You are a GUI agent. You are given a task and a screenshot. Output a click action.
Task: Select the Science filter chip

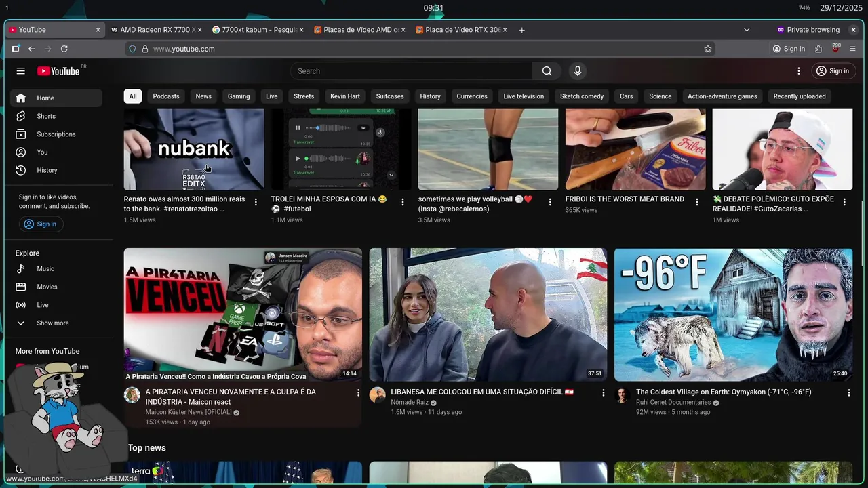(660, 96)
